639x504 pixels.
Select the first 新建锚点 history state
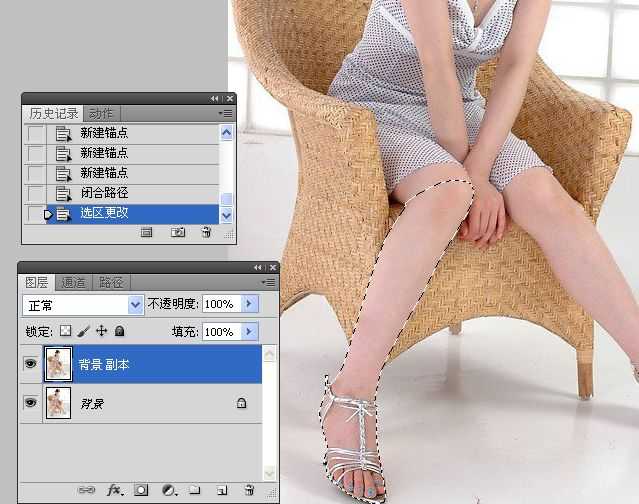point(133,133)
